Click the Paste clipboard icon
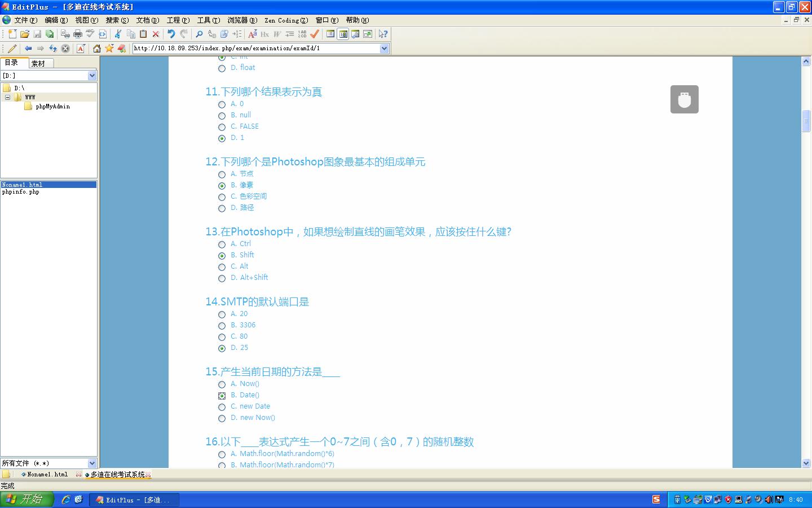This screenshot has width=812, height=508. (x=143, y=34)
